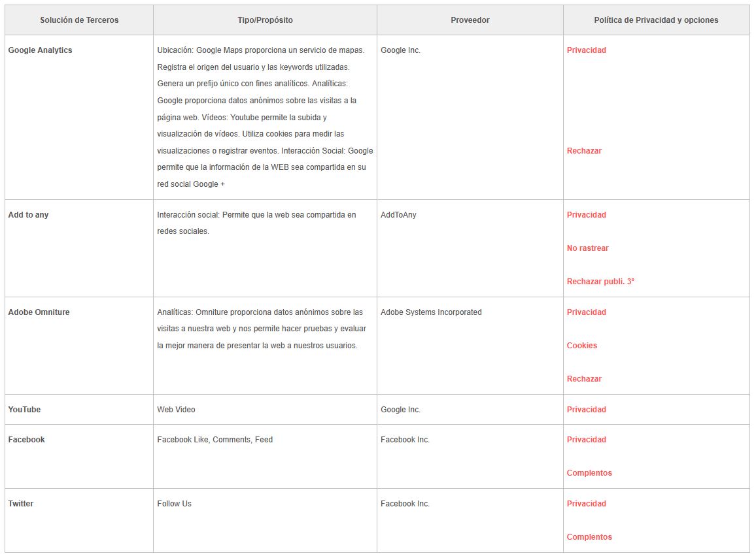Open Privacidad link in Twitter row

click(x=586, y=504)
